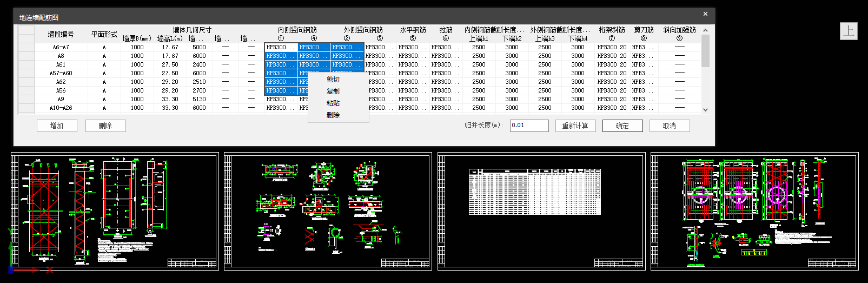Click the table scrollbar up arrow
868x283 pixels.
705,30
